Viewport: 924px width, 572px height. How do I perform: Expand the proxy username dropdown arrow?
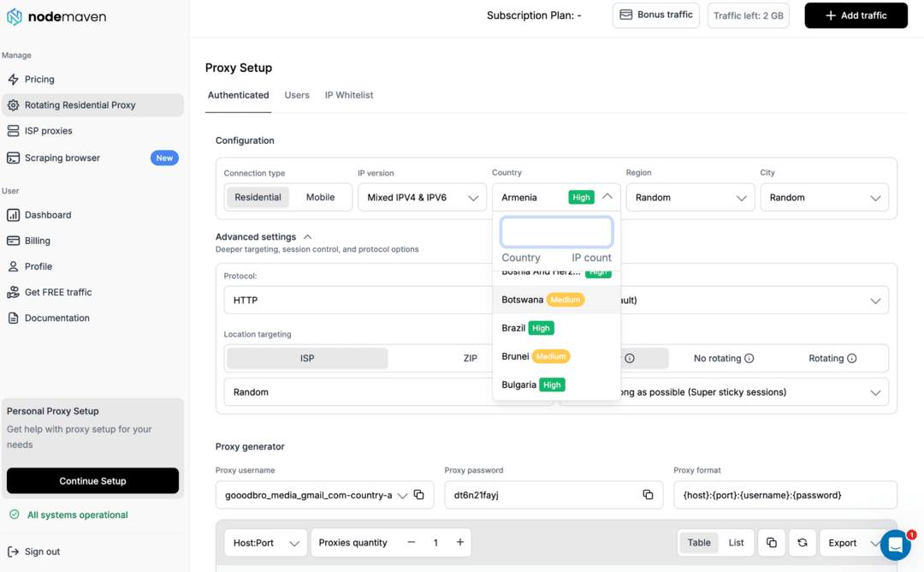(x=402, y=495)
